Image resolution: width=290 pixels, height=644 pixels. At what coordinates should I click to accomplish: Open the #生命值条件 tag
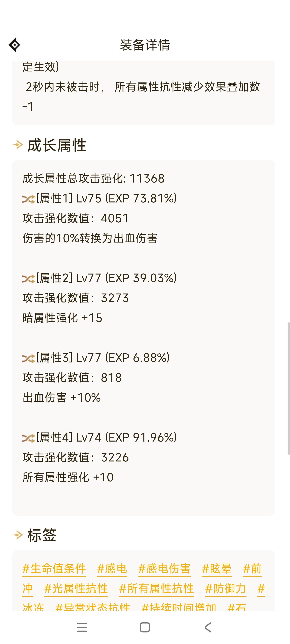(54, 569)
